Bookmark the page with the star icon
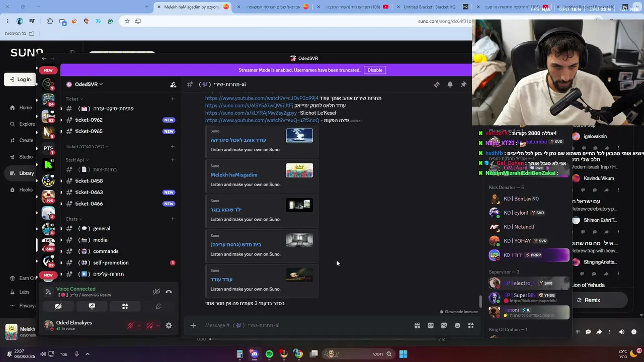The width and height of the screenshot is (644, 362). click(x=127, y=21)
